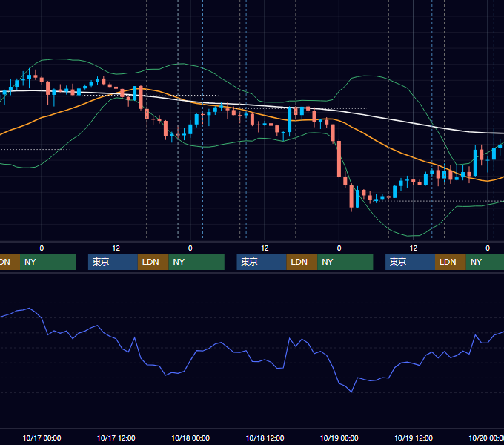Viewport: 504px width, 445px height.
Task: Click hour label 12 above the 10/18 東京 block
Action: coord(265,248)
